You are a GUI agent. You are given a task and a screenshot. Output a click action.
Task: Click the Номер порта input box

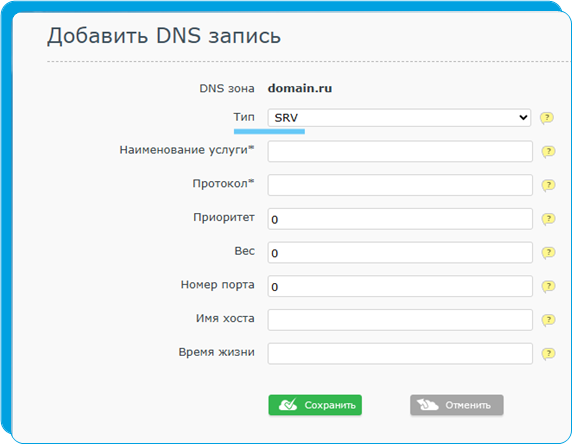[400, 286]
